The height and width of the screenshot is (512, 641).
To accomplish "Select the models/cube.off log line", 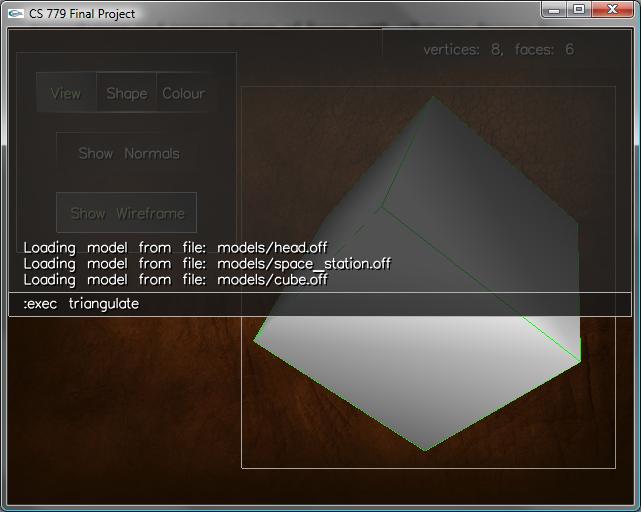I will [175, 280].
